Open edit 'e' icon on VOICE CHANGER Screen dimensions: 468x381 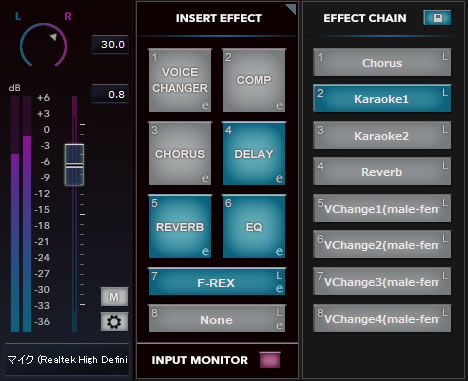[x=205, y=105]
